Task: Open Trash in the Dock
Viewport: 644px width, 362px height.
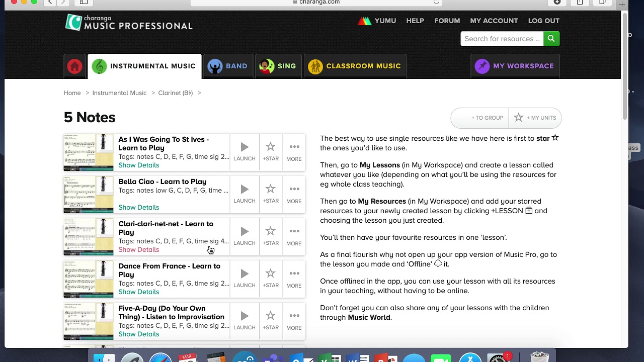Action: point(539,357)
